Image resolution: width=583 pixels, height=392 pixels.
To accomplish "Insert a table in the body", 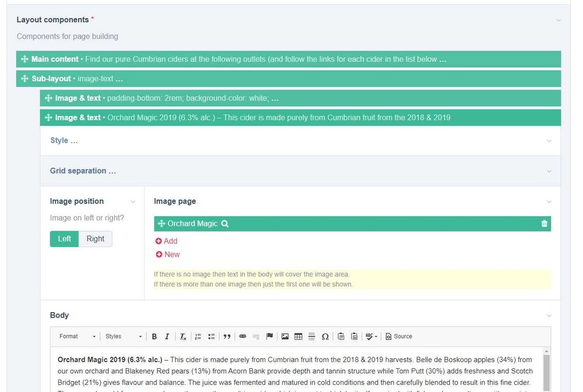I will point(298,337).
